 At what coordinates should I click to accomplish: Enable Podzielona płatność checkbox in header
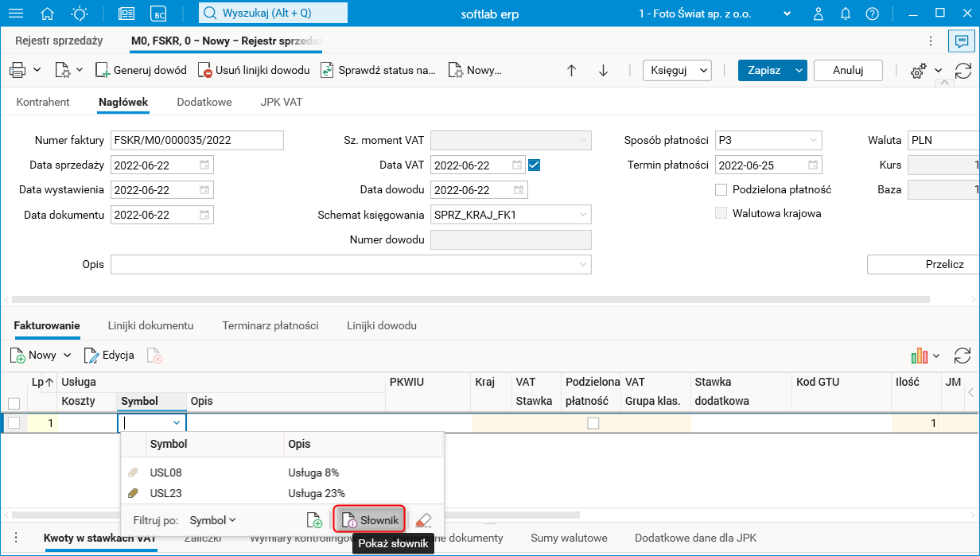[721, 189]
